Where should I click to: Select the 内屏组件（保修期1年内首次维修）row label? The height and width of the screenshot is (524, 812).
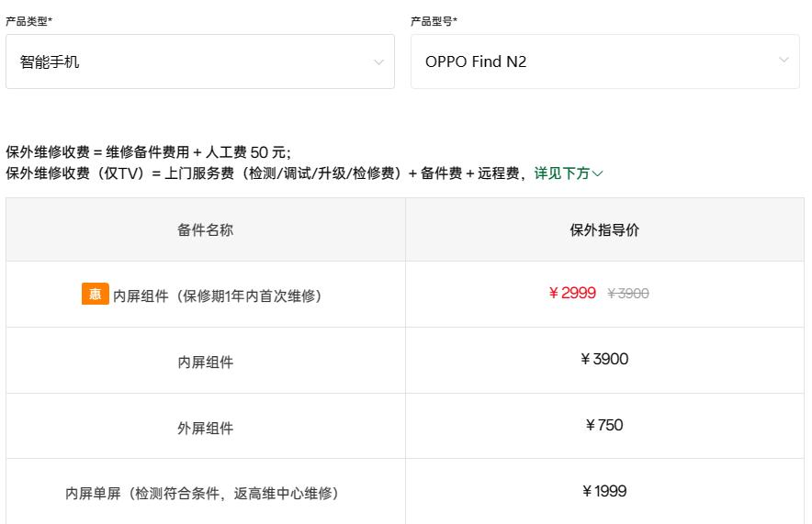(217, 295)
